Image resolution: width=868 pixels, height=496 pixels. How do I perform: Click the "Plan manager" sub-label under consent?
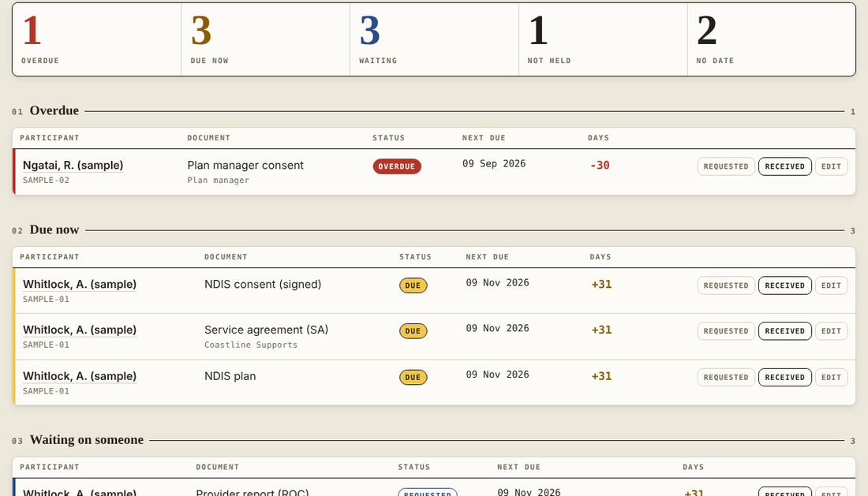pos(218,181)
